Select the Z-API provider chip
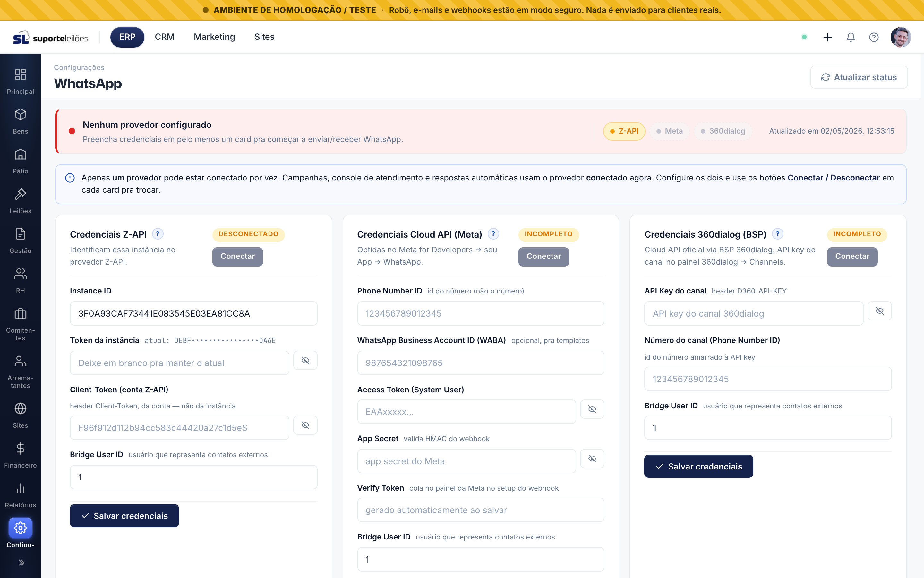 click(x=624, y=131)
